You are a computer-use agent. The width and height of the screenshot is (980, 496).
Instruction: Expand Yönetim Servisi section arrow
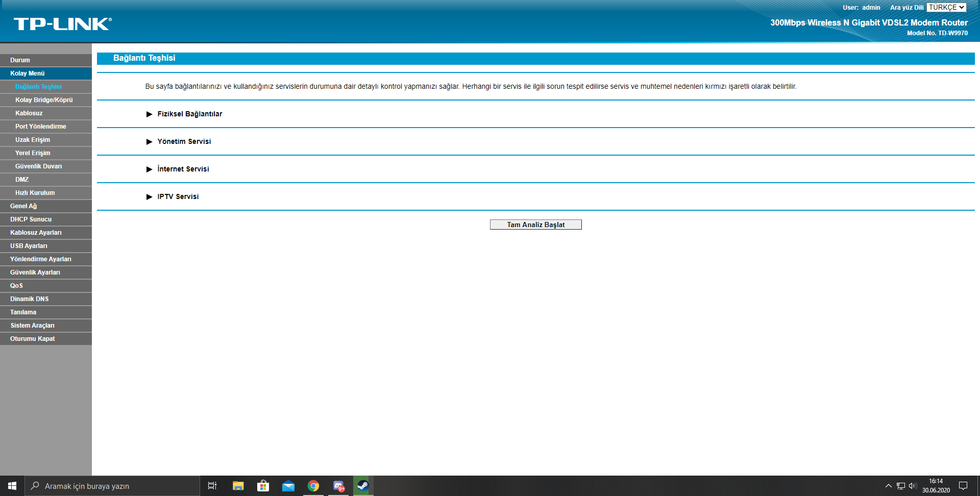click(150, 142)
